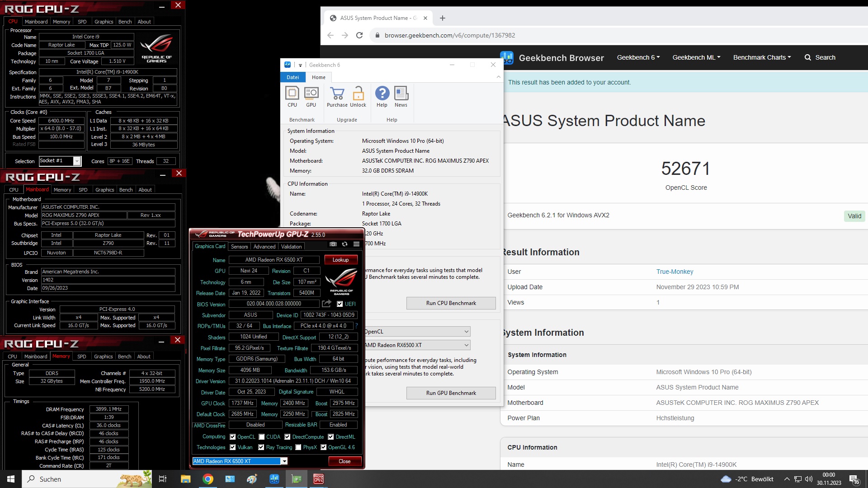Expand Benchmark Charts website menu
This screenshot has height=488, width=868.
pos(762,57)
